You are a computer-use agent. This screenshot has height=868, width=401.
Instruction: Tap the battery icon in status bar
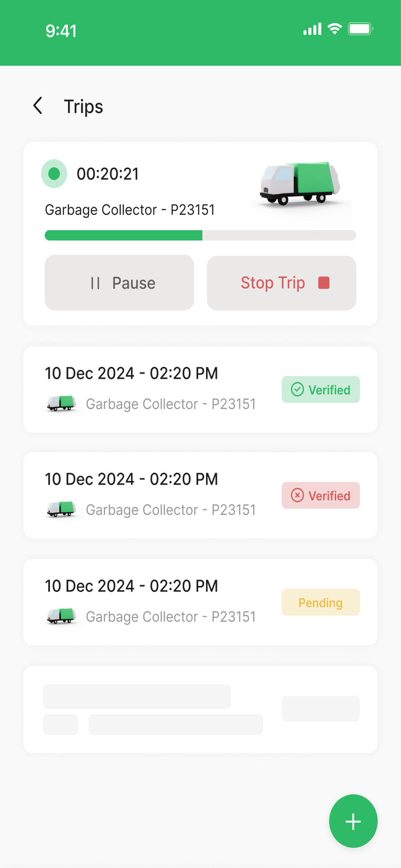tap(360, 29)
